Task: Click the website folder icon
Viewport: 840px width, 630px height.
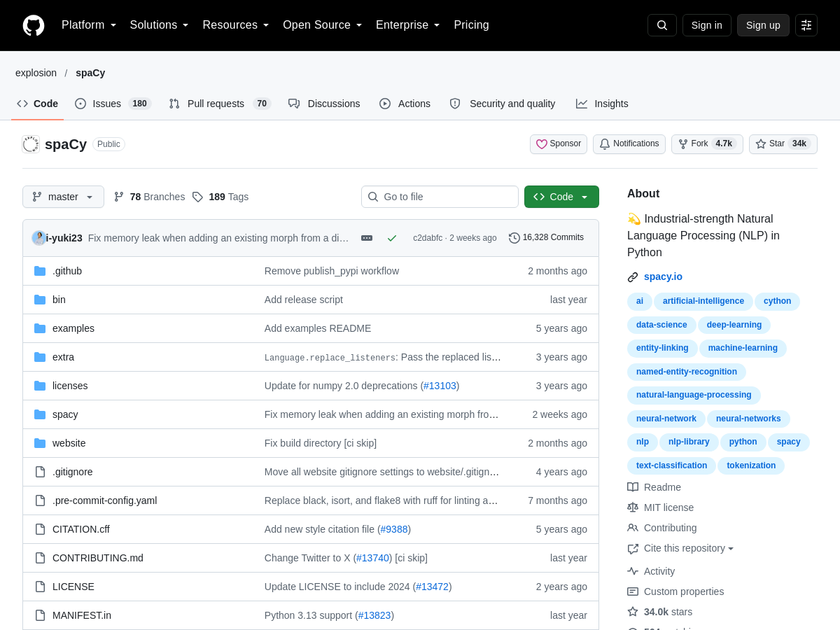Action: click(x=40, y=443)
